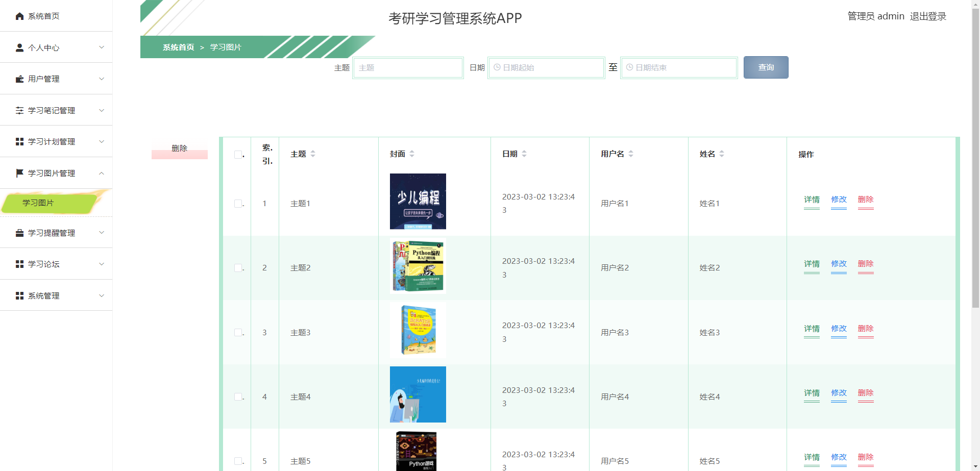Viewport: 980px width, 471px height.
Task: Expand the 学习提醒管理 chevron
Action: coord(102,232)
